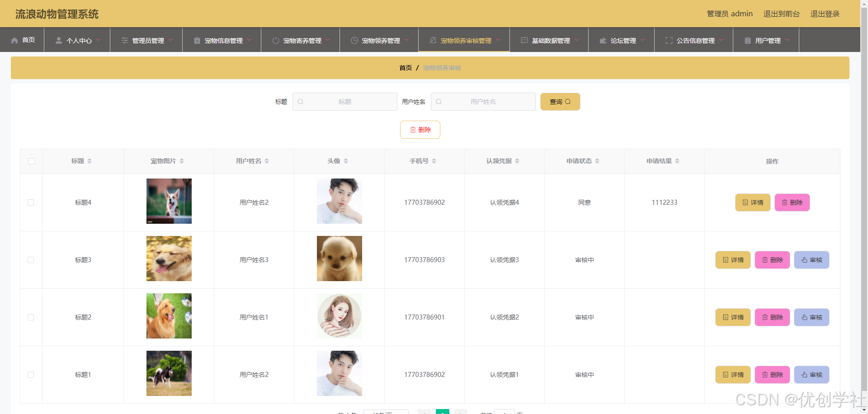
Task: Expand the 宠物寄养管理 dropdown chevron
Action: pos(328,40)
